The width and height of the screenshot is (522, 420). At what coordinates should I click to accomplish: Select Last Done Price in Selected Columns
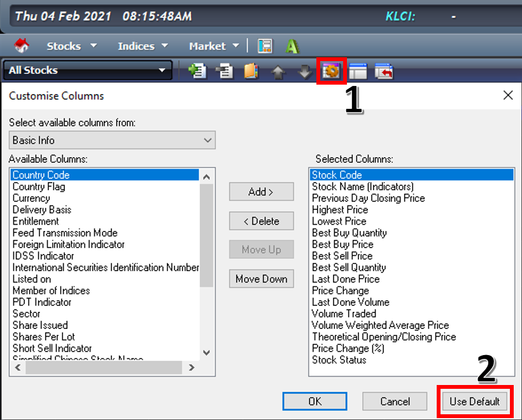(346, 279)
